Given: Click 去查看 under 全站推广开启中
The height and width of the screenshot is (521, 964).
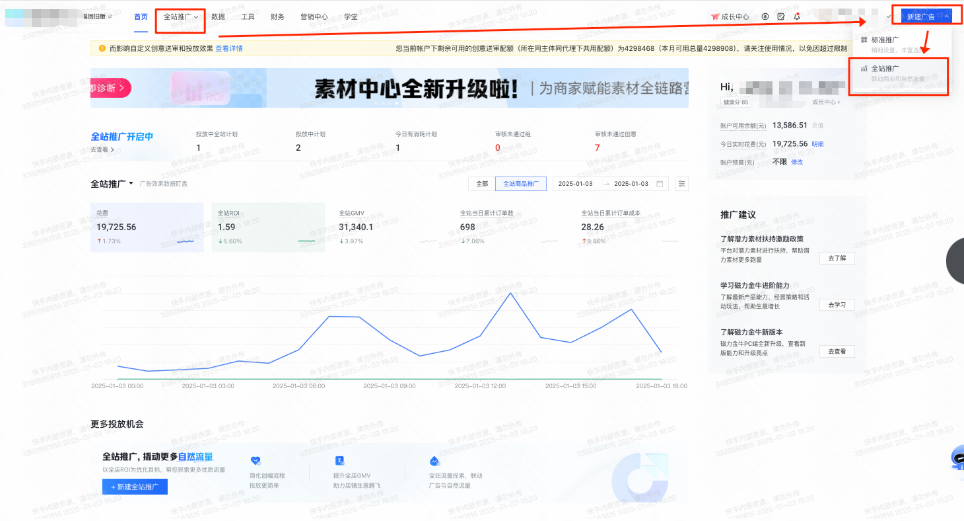Looking at the screenshot, I should pos(102,149).
